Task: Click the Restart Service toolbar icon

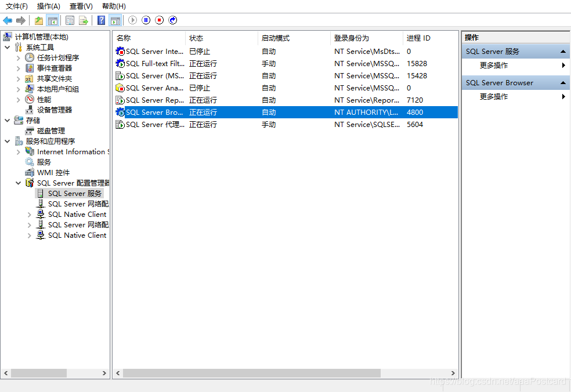Action: pos(172,20)
